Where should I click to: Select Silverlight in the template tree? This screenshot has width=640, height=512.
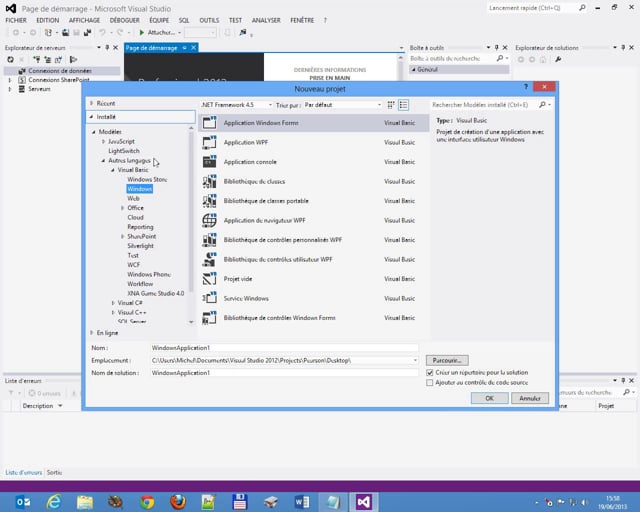(x=140, y=246)
